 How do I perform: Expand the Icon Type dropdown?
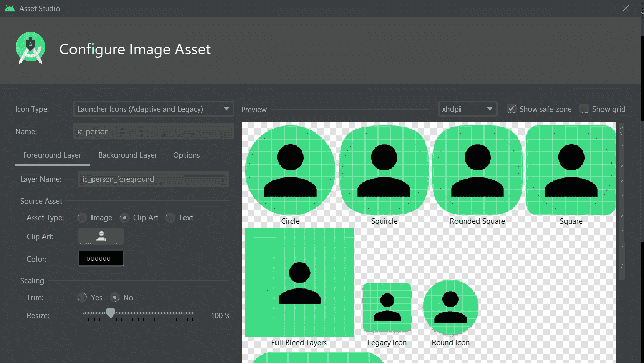pos(153,109)
